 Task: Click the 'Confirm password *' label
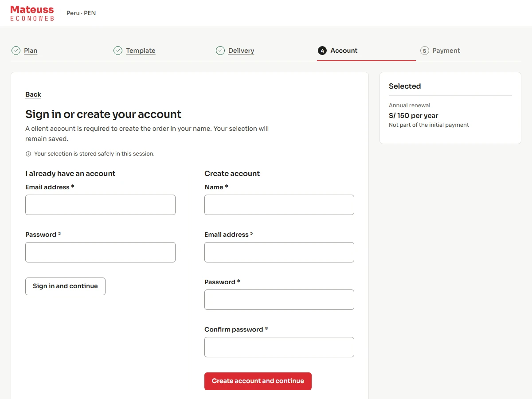point(236,329)
